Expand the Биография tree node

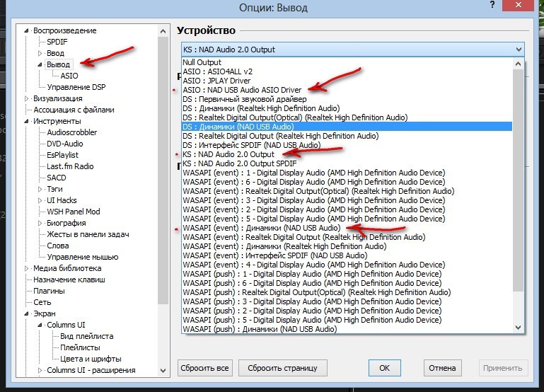(40, 223)
